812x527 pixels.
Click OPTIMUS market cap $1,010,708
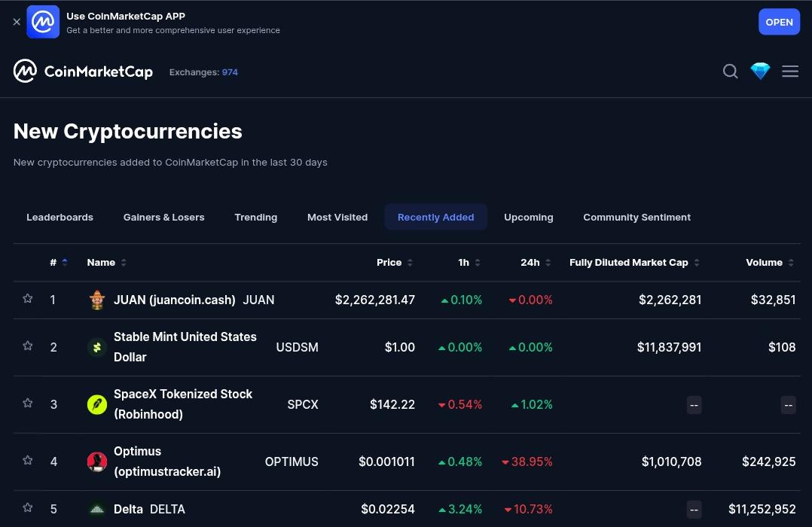671,462
